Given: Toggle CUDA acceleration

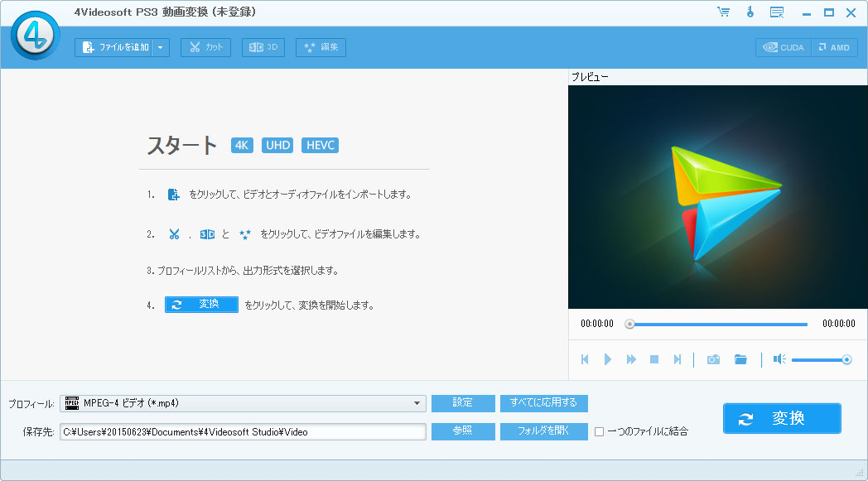Looking at the screenshot, I should pyautogui.click(x=784, y=47).
